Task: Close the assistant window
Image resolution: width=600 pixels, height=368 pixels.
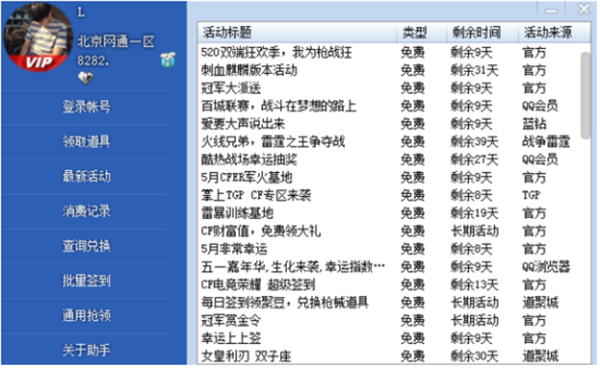Action: click(584, 9)
